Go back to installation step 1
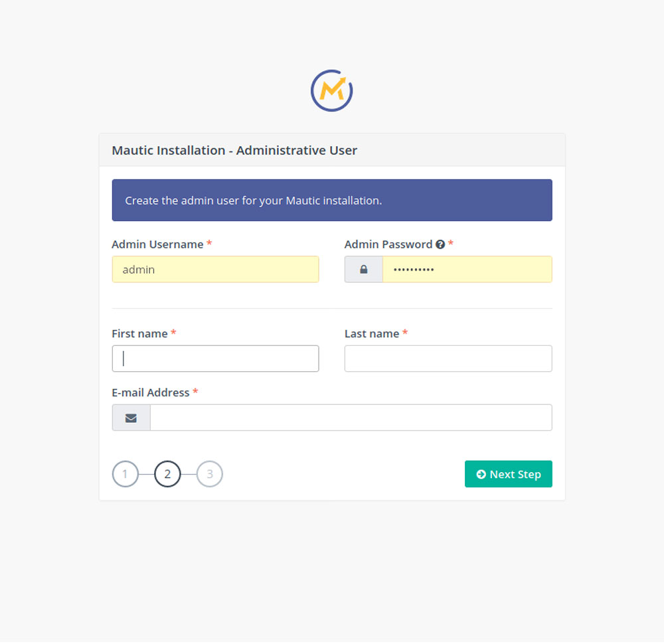This screenshot has height=644, width=664. 125,474
